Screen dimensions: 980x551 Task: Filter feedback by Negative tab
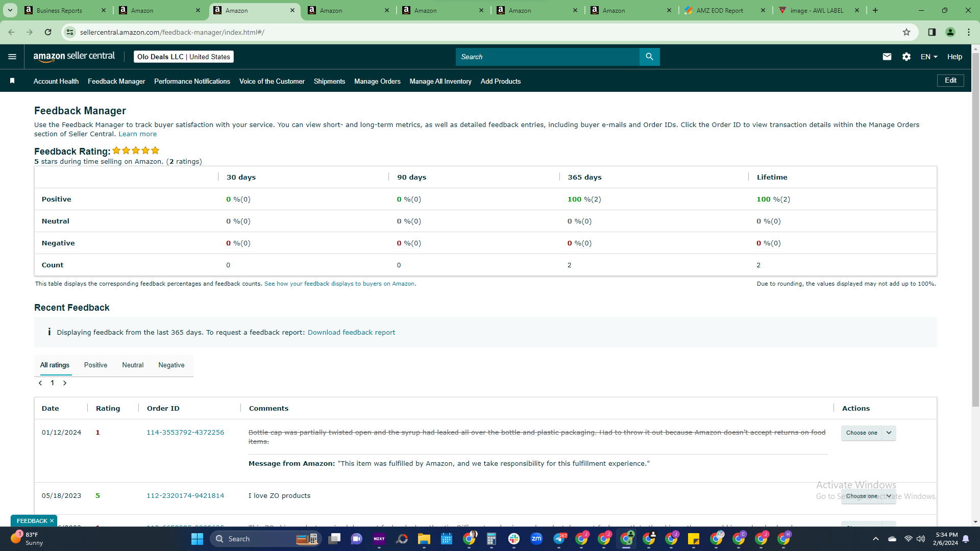coord(171,365)
